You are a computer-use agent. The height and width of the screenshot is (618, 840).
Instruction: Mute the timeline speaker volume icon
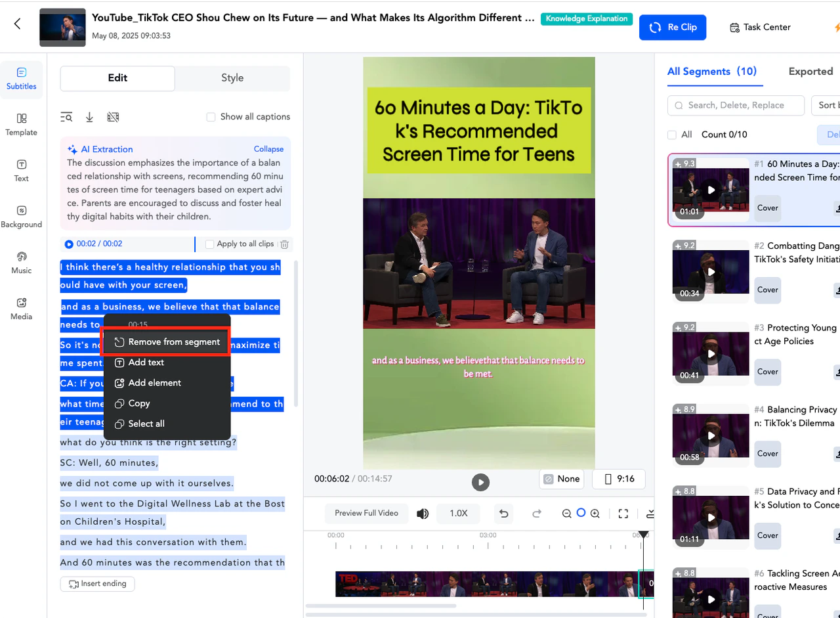423,514
